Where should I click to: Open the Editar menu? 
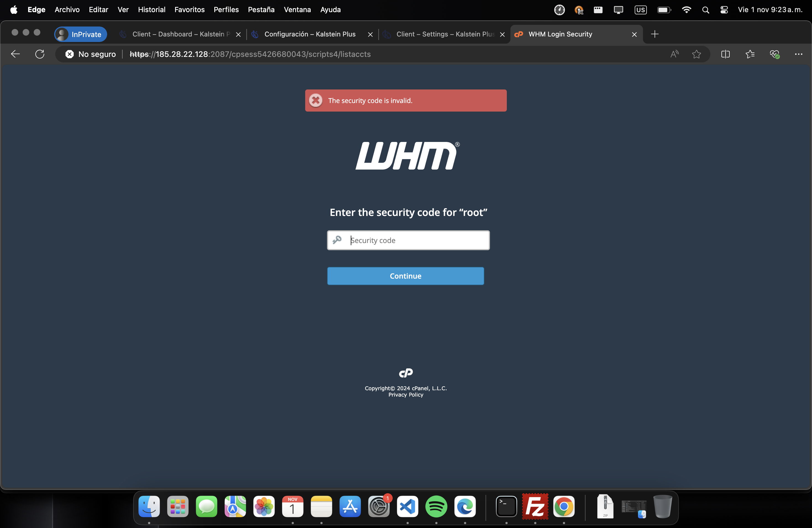98,10
